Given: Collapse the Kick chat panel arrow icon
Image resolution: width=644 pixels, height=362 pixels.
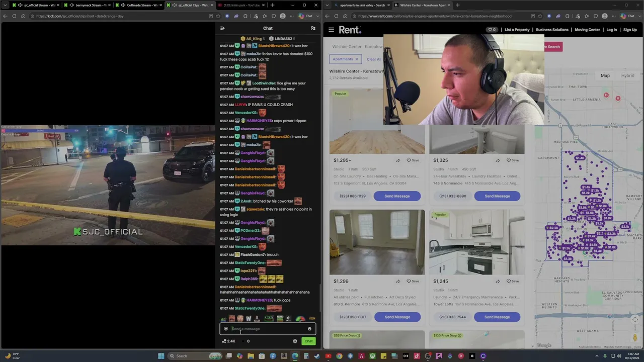Looking at the screenshot, I should click(222, 28).
